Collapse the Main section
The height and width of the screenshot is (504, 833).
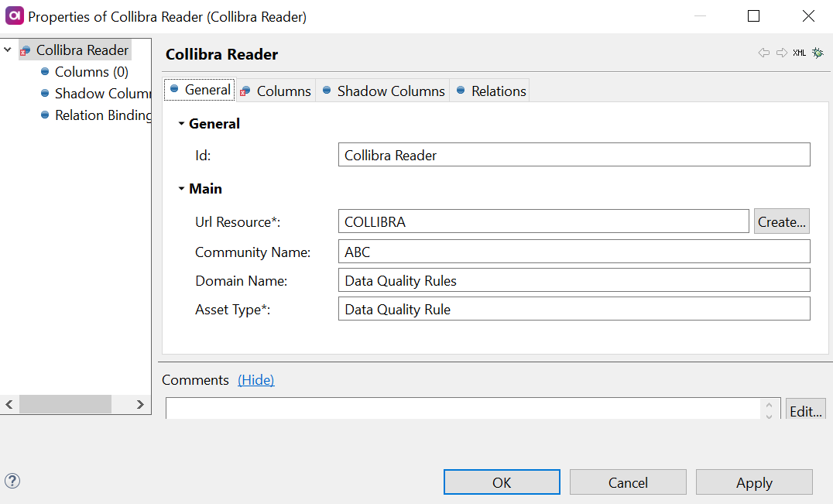click(x=181, y=189)
